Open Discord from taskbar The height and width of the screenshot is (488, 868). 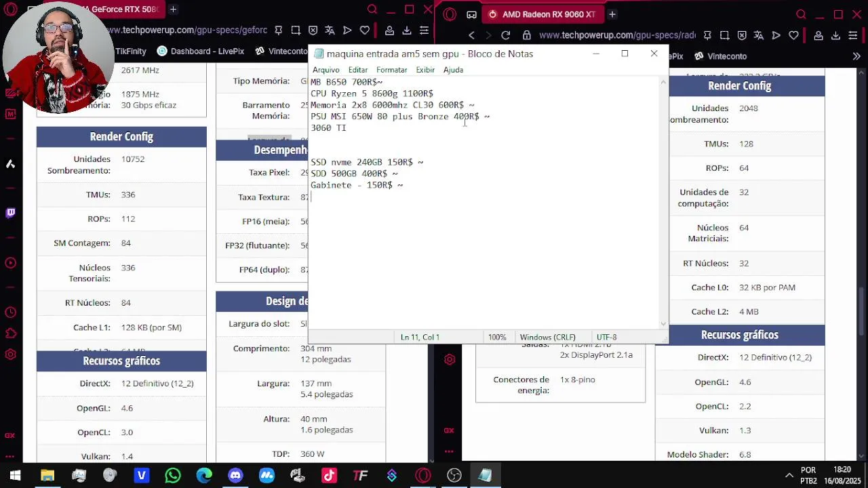[235, 476]
